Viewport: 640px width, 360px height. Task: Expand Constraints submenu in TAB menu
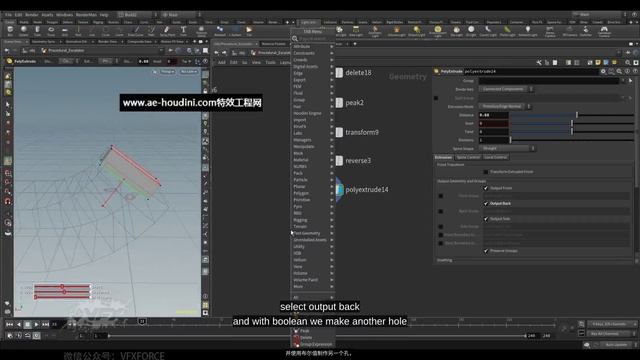pyautogui.click(x=313, y=53)
